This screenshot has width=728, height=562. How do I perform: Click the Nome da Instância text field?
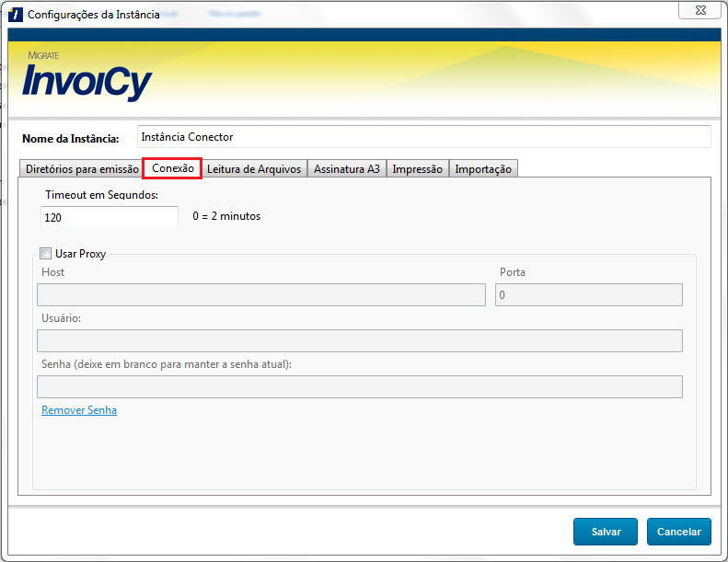click(423, 137)
